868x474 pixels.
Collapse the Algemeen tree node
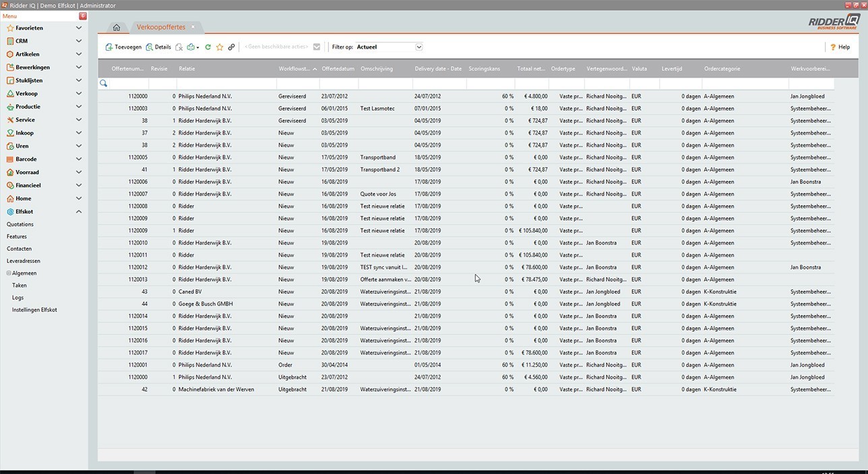pos(9,273)
